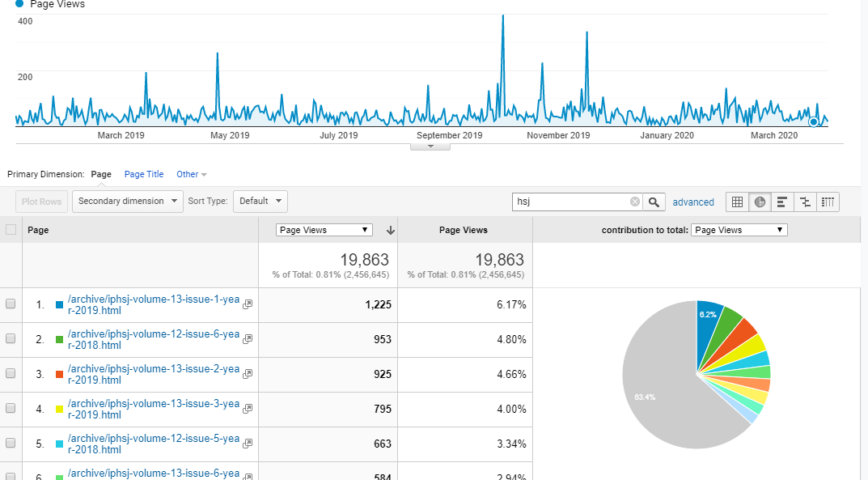
Task: Open the Other primary dimension menu
Action: point(191,174)
